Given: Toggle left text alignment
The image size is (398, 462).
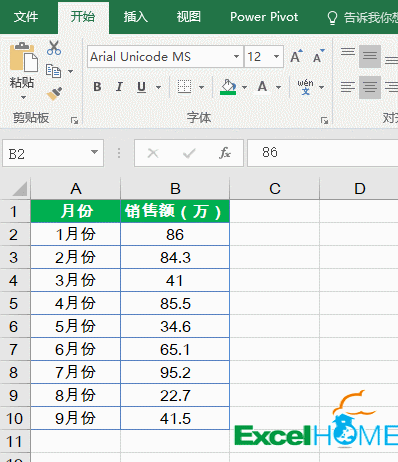Looking at the screenshot, I should click(348, 87).
